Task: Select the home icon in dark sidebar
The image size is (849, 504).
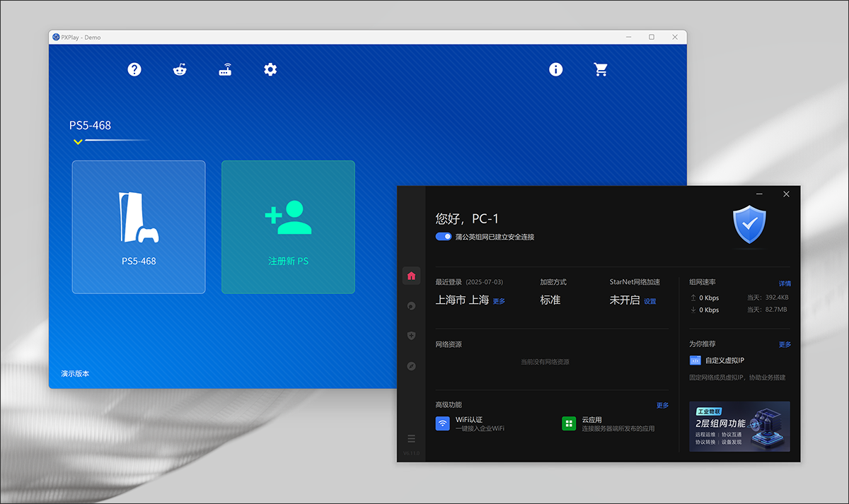Action: (x=411, y=276)
